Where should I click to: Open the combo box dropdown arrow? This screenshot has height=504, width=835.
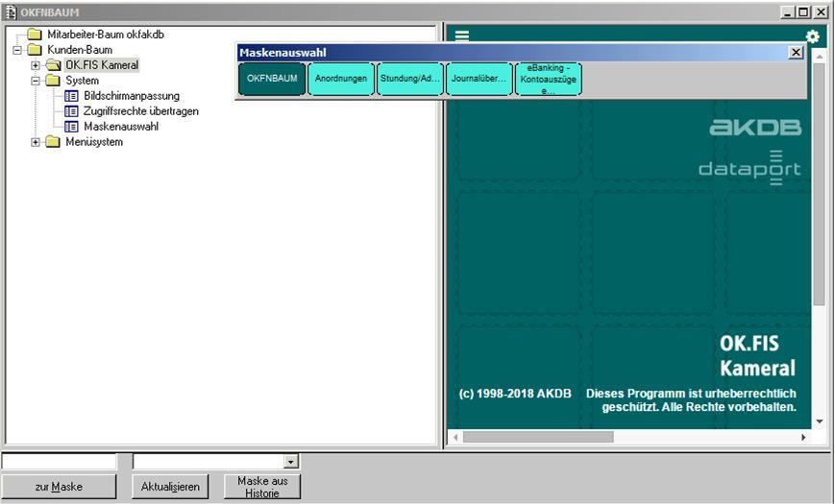[291, 462]
